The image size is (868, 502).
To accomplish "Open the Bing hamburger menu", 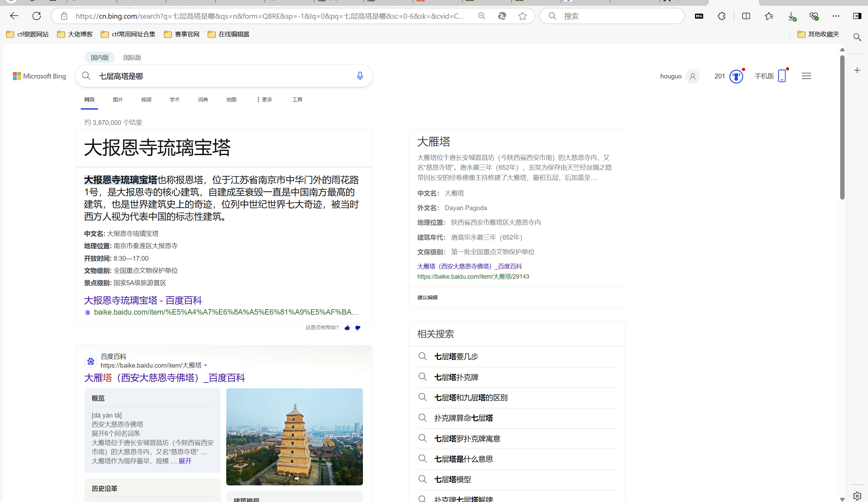I will (806, 76).
